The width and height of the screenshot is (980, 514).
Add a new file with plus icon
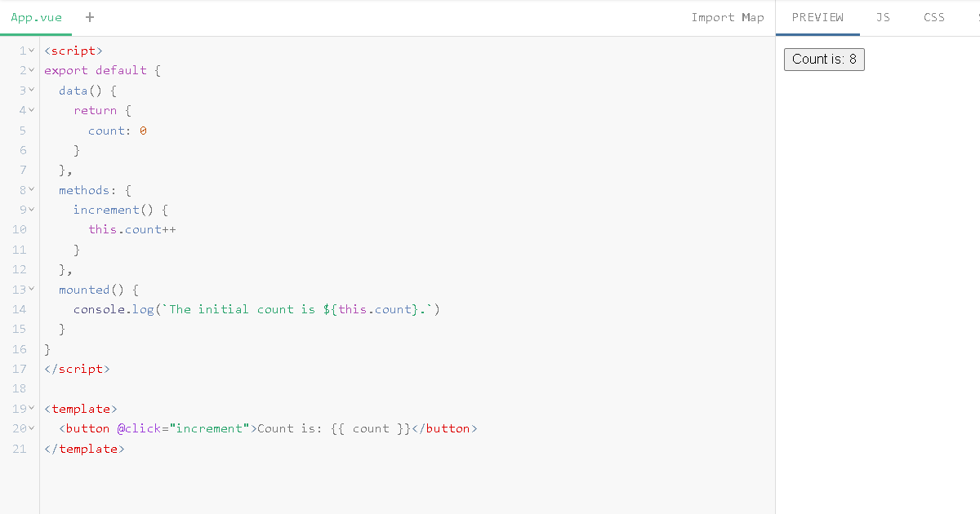pos(90,16)
